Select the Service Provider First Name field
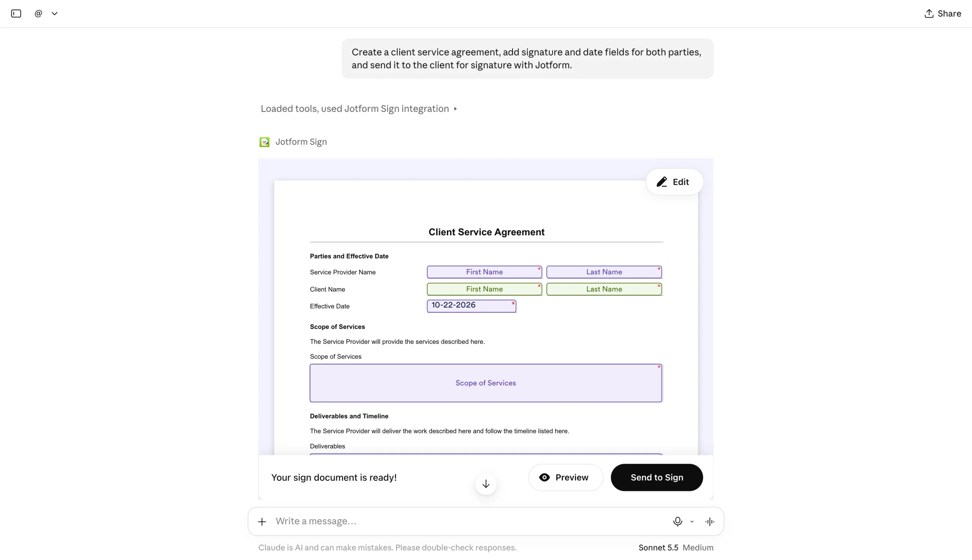This screenshot has height=560, width=972. click(x=484, y=272)
